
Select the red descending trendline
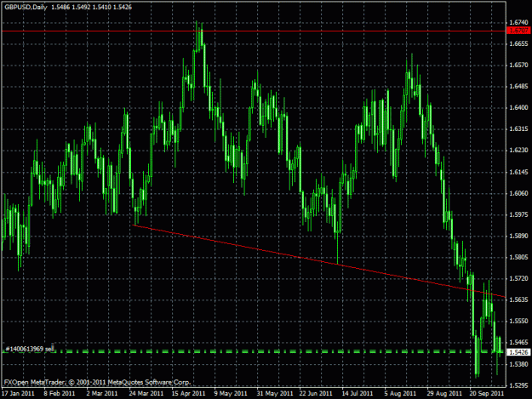[x=319, y=261]
